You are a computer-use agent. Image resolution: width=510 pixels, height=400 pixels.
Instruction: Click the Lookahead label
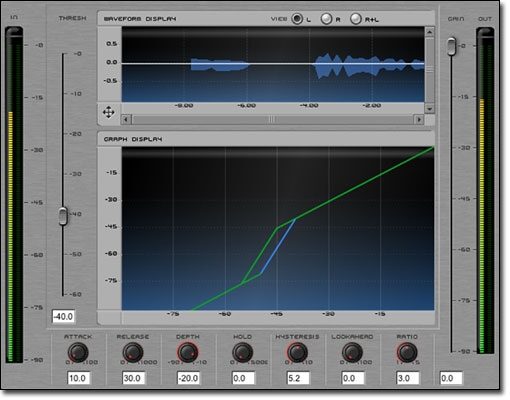(352, 337)
